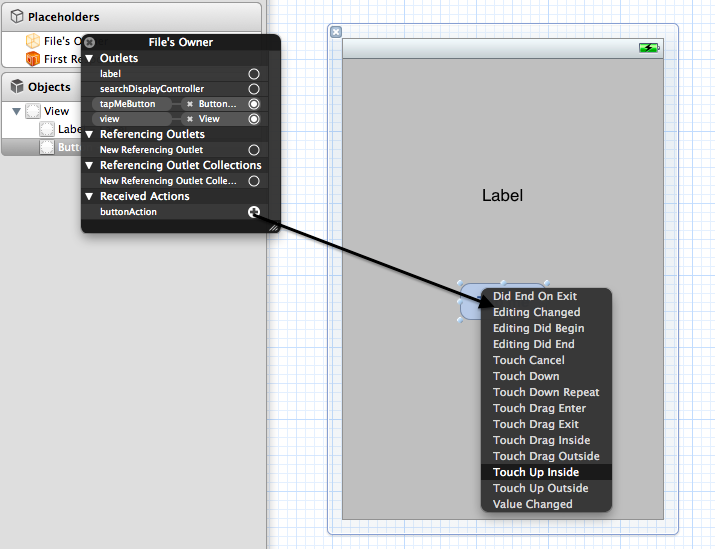
Task: Click the Label item icon in the tree
Action: click(x=47, y=129)
